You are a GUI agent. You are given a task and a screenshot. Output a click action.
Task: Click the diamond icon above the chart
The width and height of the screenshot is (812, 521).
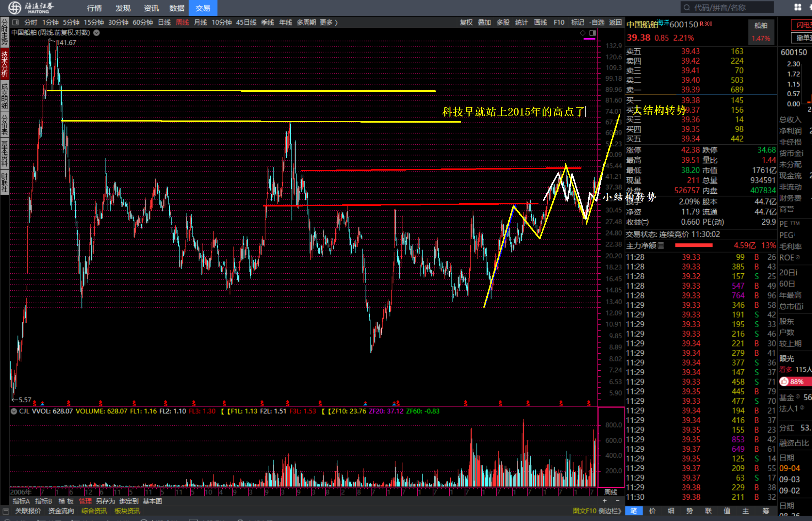(583, 33)
